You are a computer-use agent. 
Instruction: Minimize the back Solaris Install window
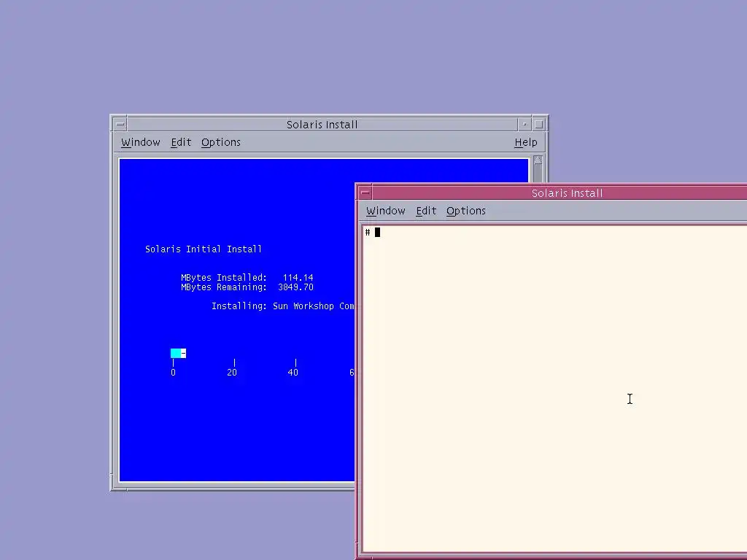[525, 124]
